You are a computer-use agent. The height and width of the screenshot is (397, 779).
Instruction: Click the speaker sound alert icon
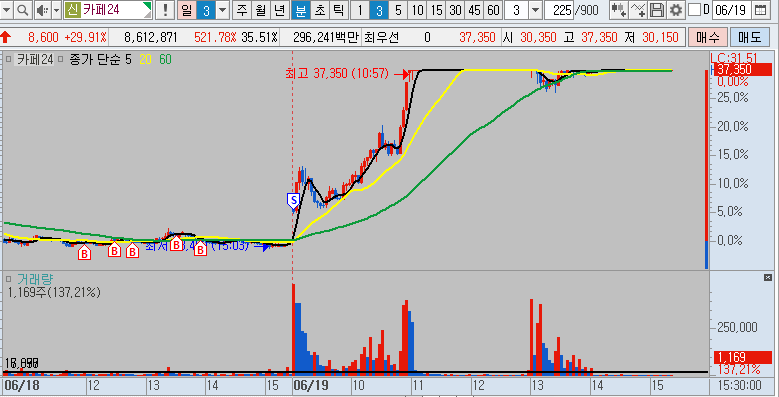43,10
